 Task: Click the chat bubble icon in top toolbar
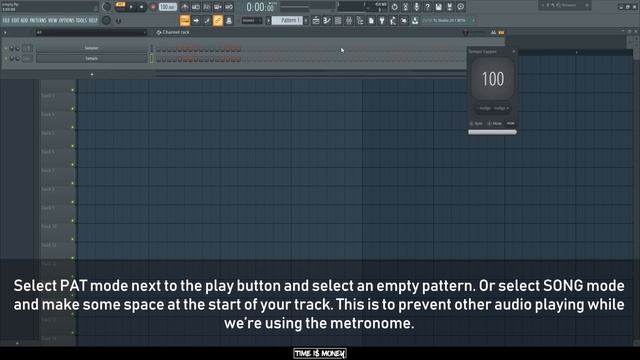click(460, 7)
